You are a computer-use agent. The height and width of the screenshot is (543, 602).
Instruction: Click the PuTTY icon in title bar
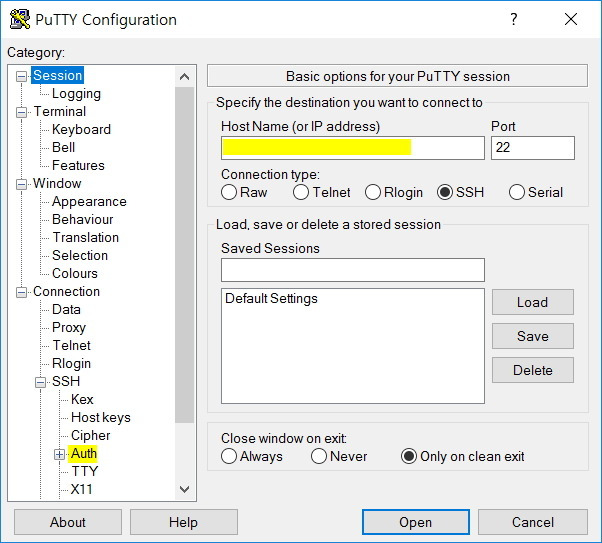20,19
